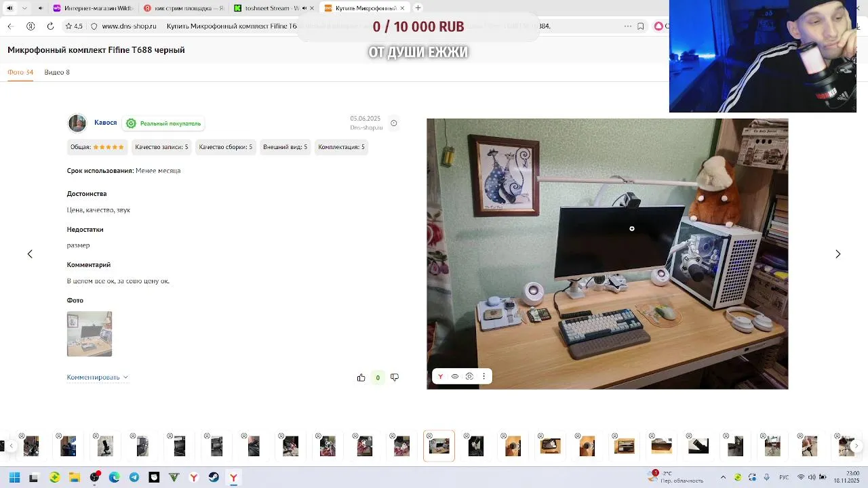Viewport: 868px width, 488px height.
Task: Go back with the browser back arrow
Action: point(10,26)
